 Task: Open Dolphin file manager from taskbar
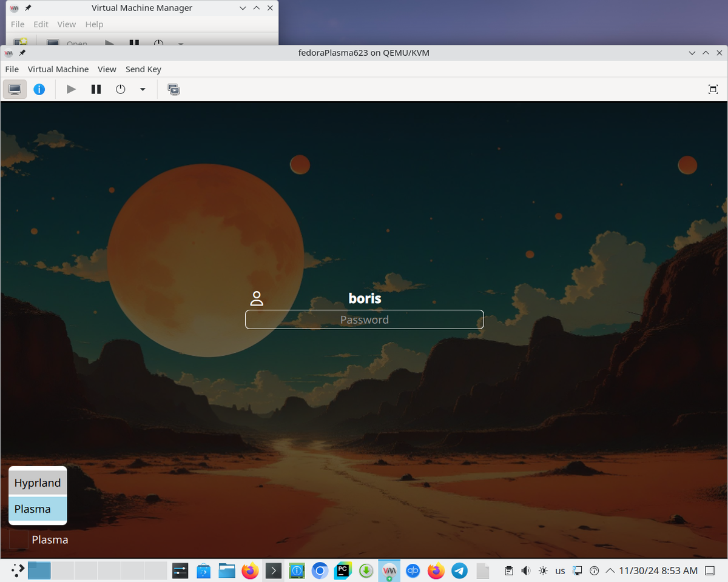coord(227,570)
